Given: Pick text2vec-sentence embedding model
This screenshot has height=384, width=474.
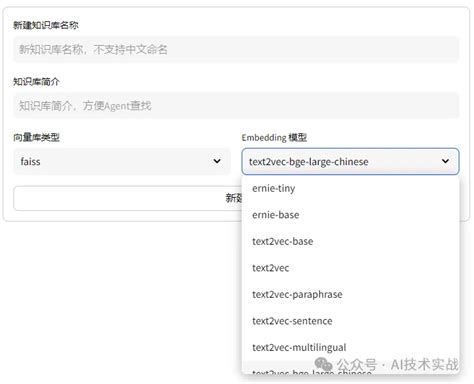Looking at the screenshot, I should 350,321.
